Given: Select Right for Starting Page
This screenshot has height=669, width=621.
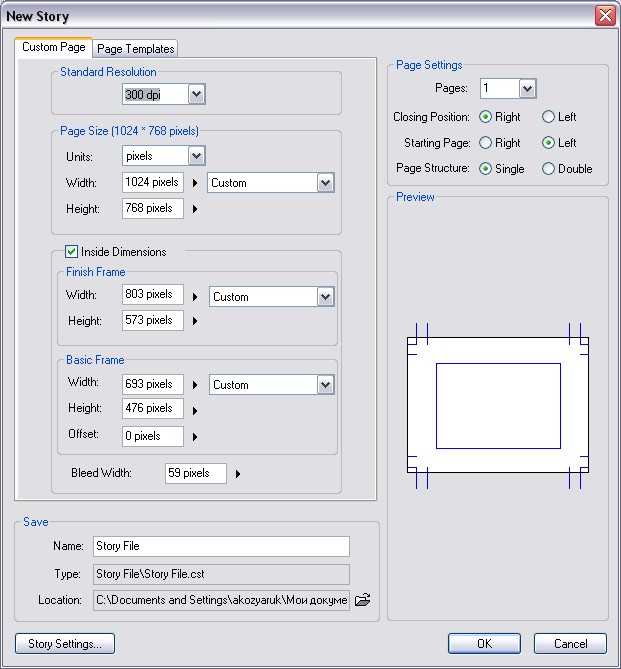Looking at the screenshot, I should point(486,143).
